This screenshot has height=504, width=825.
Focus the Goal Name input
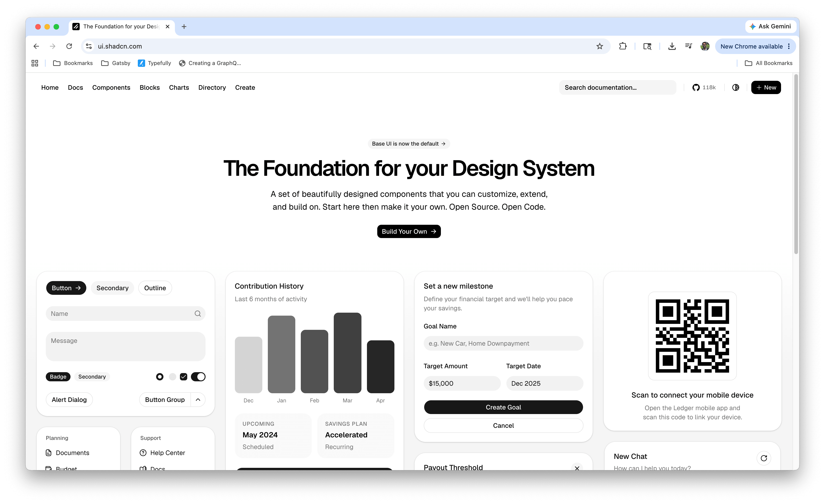tap(503, 343)
